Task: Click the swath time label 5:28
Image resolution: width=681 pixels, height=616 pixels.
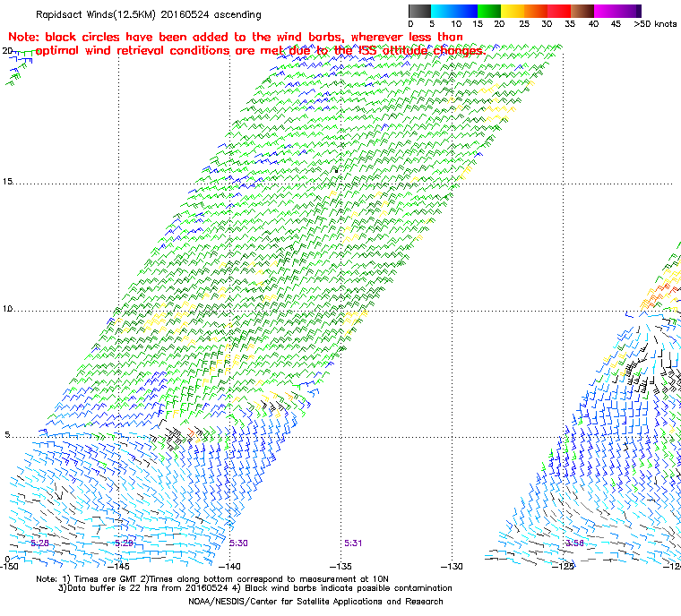Action: click(39, 543)
